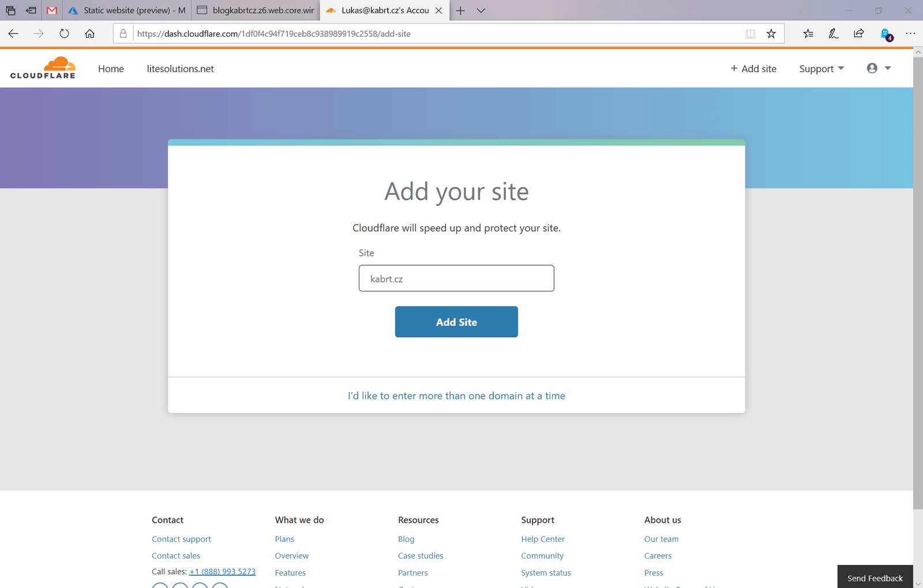Screen dimensions: 923x588
Task: Open a new tab with plus icon
Action: click(460, 10)
